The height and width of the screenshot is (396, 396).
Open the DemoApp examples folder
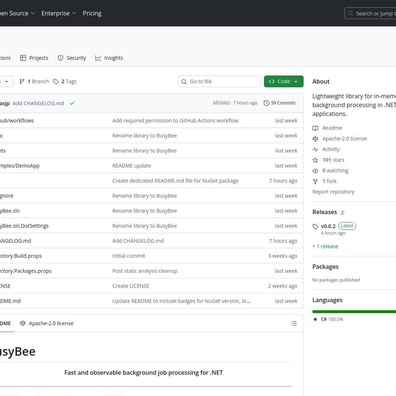(x=20, y=166)
